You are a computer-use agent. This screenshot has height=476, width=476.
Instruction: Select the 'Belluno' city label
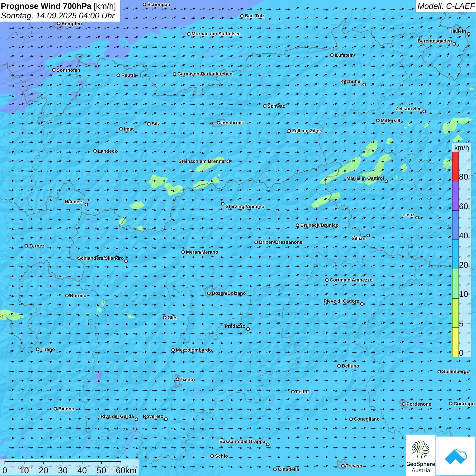[350, 366]
